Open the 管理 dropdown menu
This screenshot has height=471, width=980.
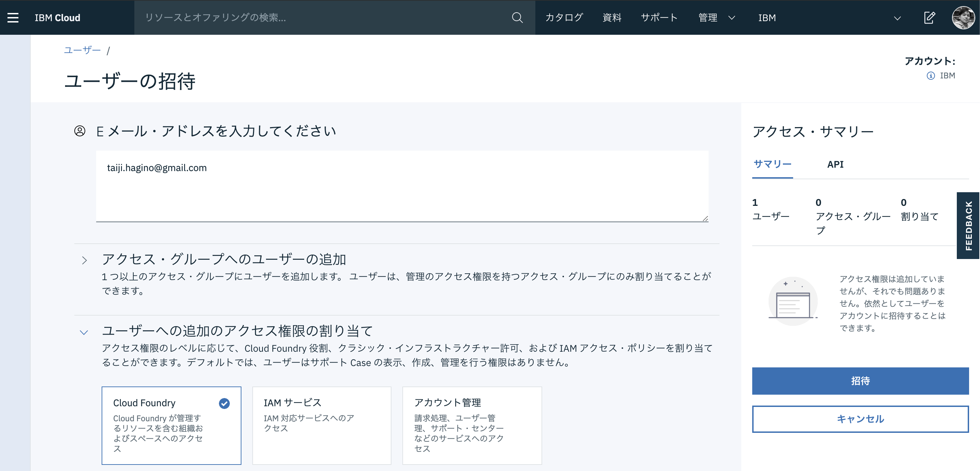[717, 17]
